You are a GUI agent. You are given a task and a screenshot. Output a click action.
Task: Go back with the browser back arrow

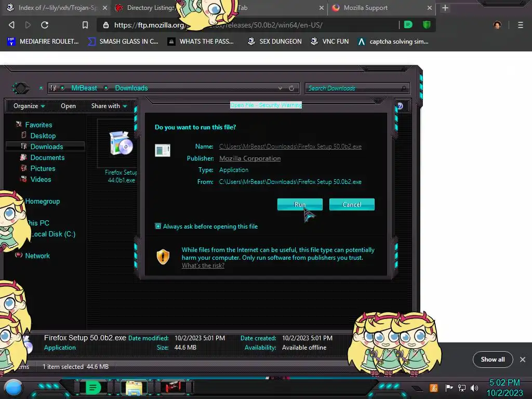click(x=11, y=25)
